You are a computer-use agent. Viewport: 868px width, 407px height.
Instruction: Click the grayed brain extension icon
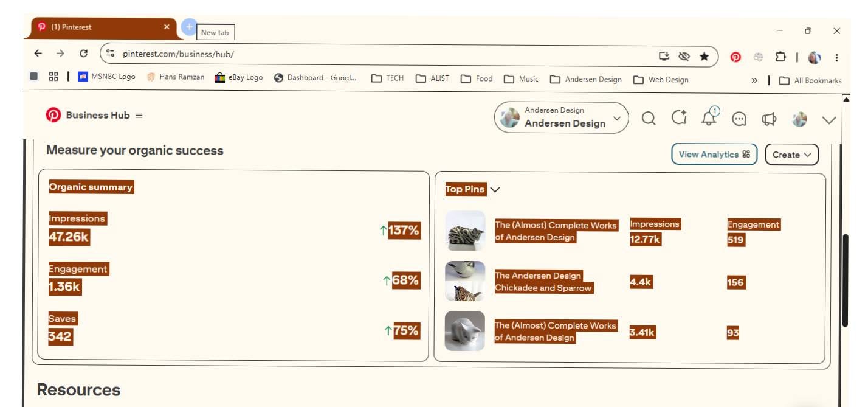(758, 57)
